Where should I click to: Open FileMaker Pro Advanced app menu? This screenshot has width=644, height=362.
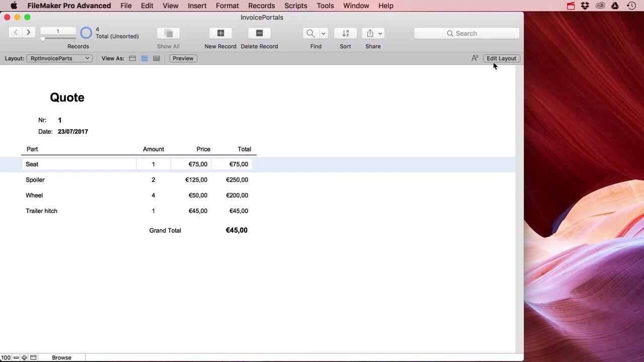(69, 6)
